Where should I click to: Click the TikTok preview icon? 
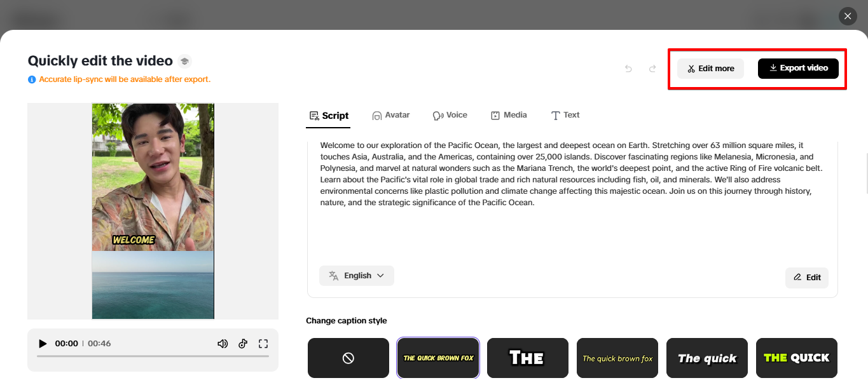pos(242,344)
